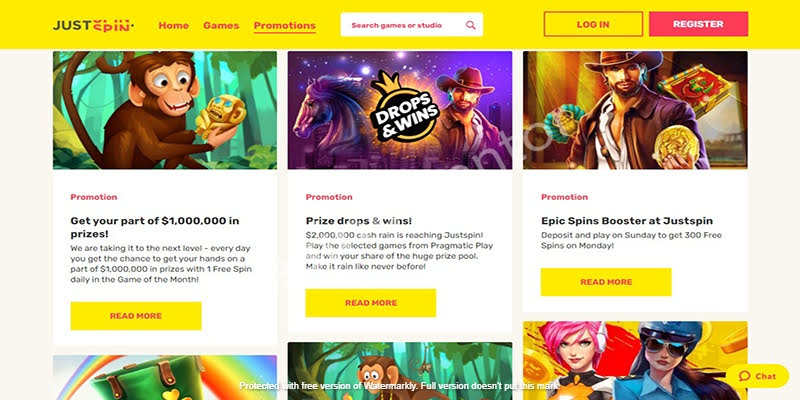Viewport: 800px width, 400px height.
Task: Open the rainbow green bag promotion image
Action: point(165,378)
